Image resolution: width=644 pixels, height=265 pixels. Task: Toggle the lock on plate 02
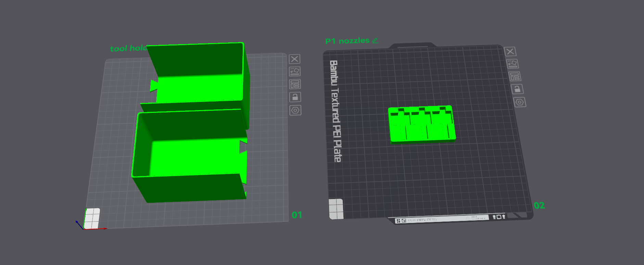[517, 89]
